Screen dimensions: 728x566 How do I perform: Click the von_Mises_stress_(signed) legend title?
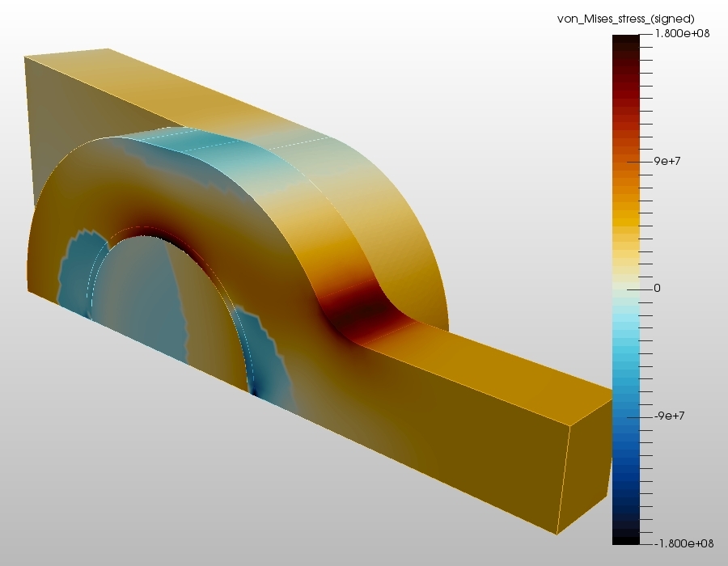[x=625, y=19]
